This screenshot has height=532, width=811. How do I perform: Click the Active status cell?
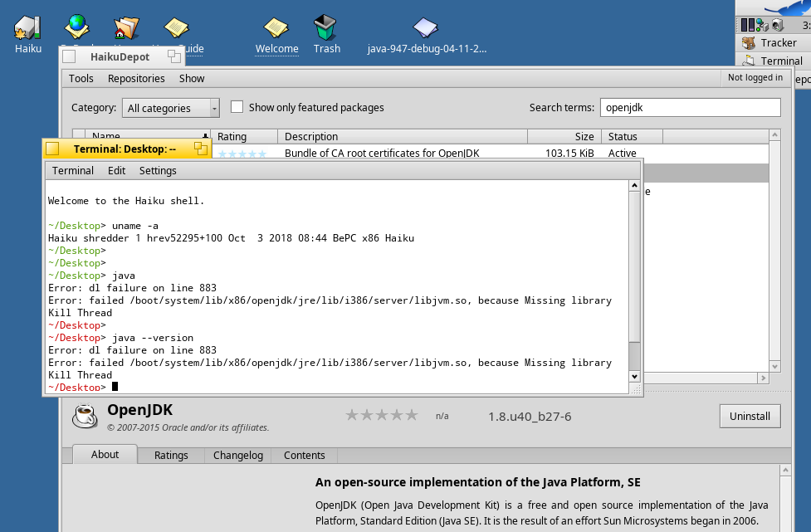click(x=623, y=153)
